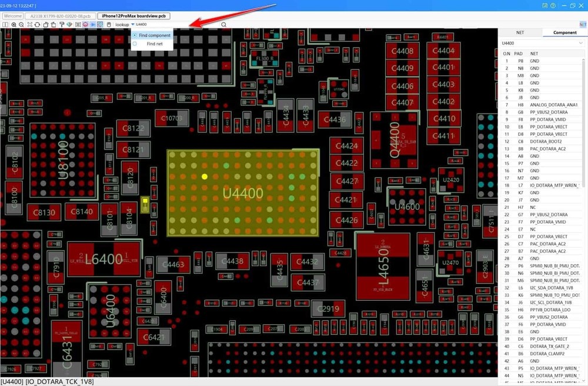Screen dimensions: 588x386
Task: Open the lookup mode dropdown arrow
Action: point(132,25)
